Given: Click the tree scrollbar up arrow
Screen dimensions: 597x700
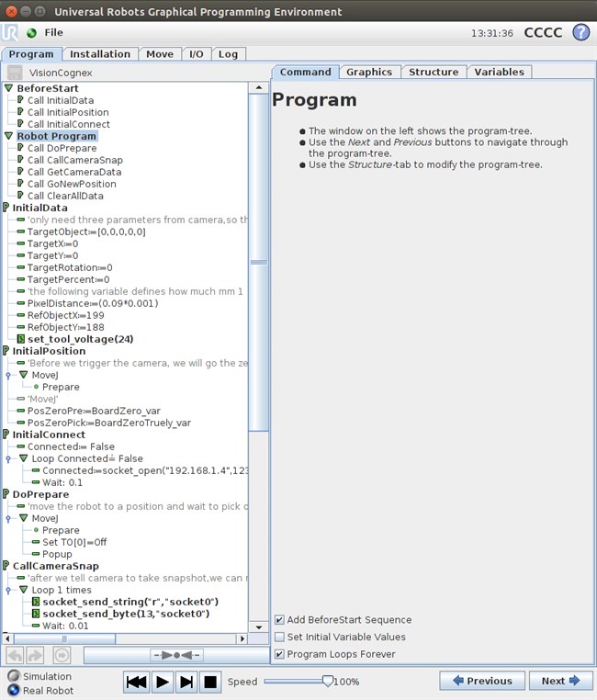Looking at the screenshot, I should click(x=259, y=87).
